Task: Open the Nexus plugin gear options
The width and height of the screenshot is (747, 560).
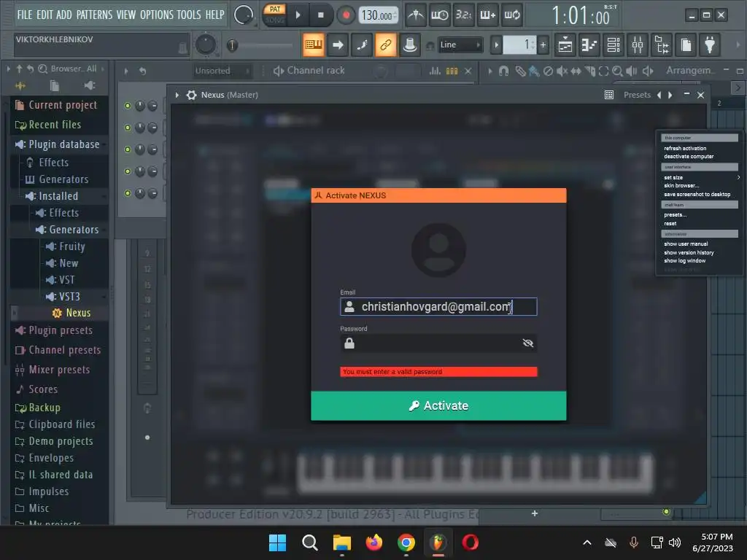Action: click(192, 95)
